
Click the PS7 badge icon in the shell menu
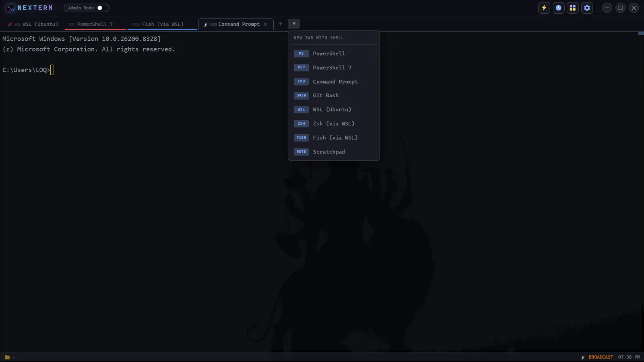tap(301, 68)
